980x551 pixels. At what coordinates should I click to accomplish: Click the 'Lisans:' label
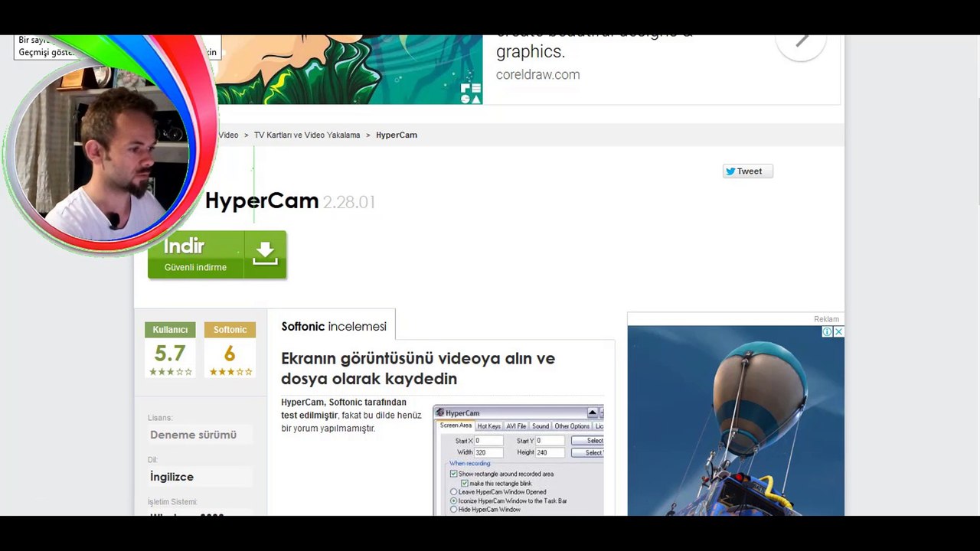tap(160, 418)
